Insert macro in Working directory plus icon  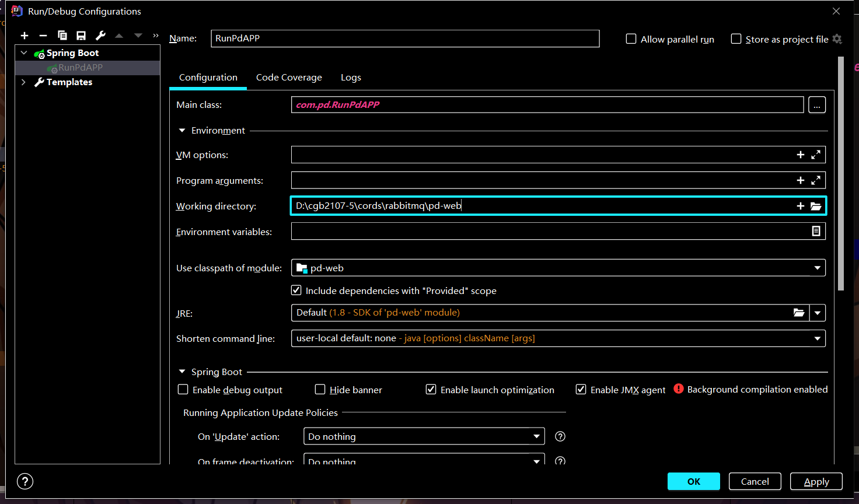tap(801, 206)
